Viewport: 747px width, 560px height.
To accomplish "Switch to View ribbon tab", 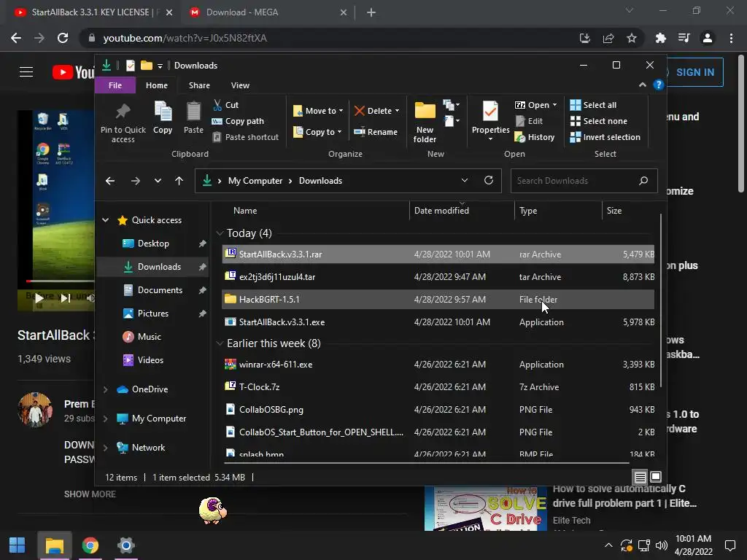I will point(240,85).
